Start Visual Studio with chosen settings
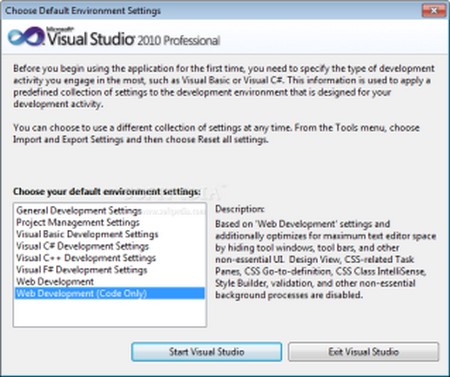Viewport: 450px width, 377px height. tap(207, 352)
